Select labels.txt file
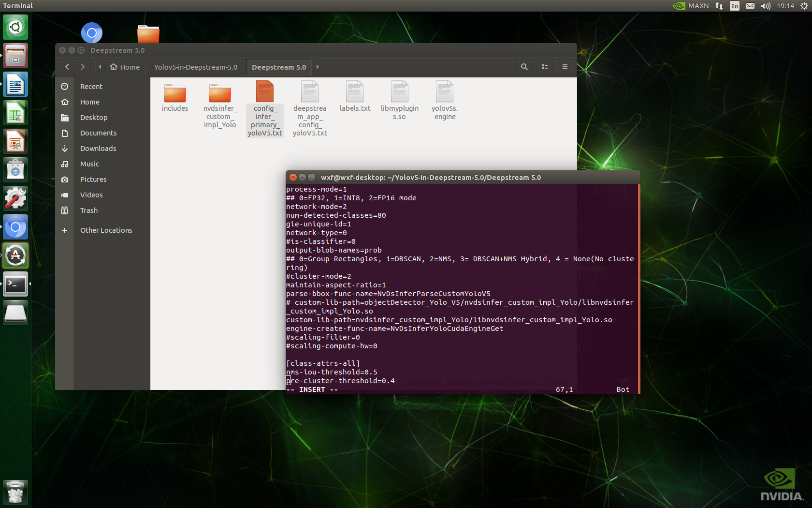 tap(355, 97)
